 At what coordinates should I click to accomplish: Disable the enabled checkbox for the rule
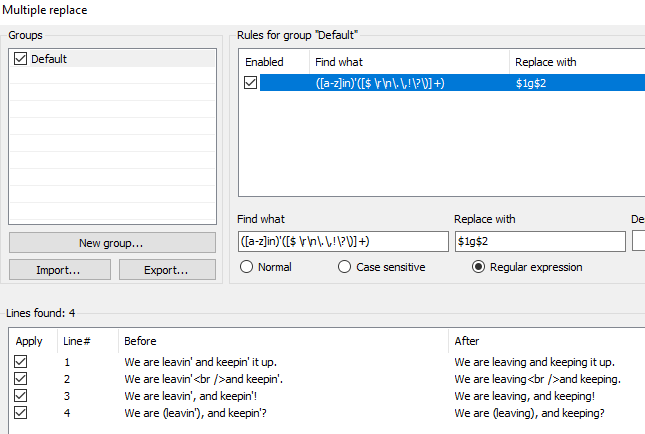pyautogui.click(x=250, y=83)
